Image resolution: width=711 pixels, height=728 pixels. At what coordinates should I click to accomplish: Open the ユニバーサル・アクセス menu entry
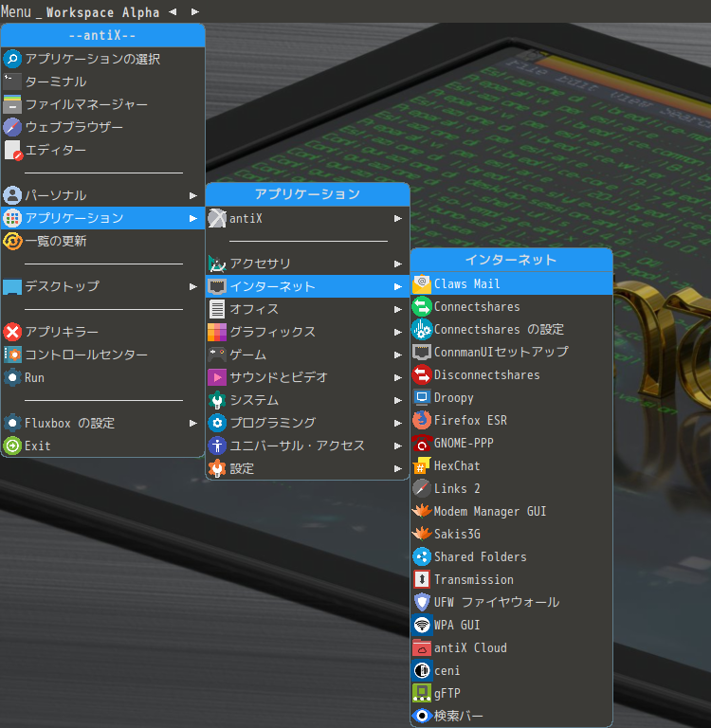(307, 446)
